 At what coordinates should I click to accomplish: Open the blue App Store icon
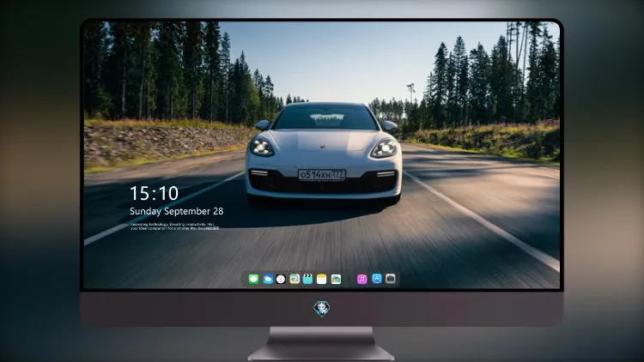coord(377,279)
